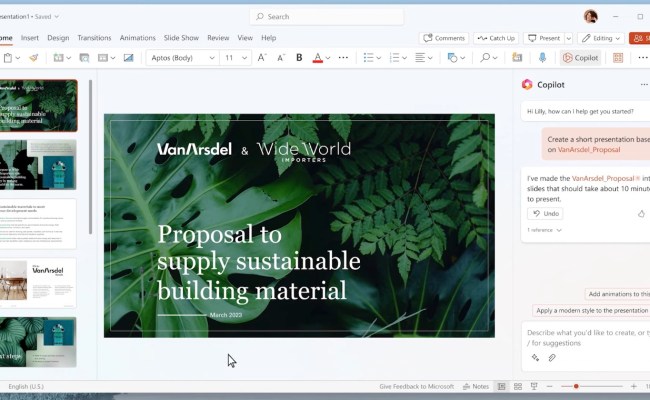The height and width of the screenshot is (400, 650).
Task: Choose Apply a modern style suggestion
Action: pos(592,310)
